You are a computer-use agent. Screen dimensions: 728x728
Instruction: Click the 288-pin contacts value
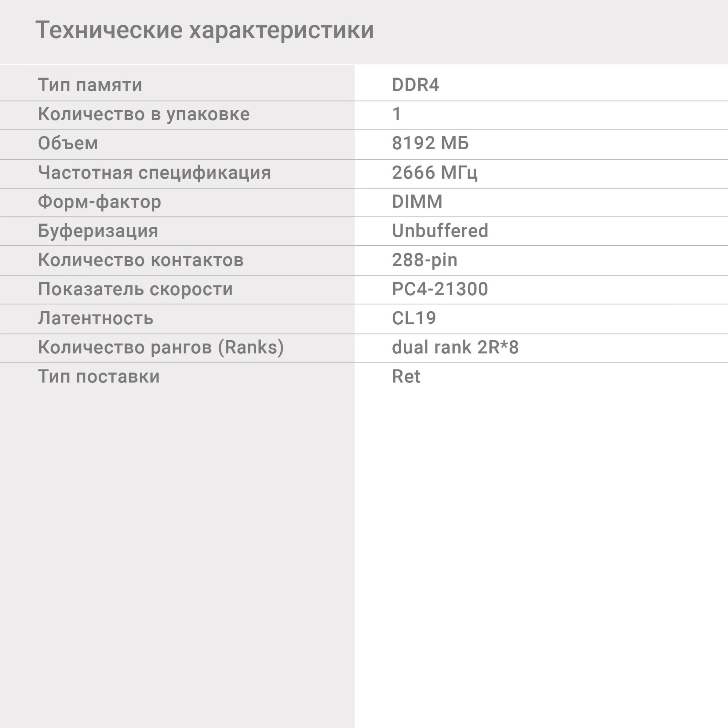tap(424, 260)
